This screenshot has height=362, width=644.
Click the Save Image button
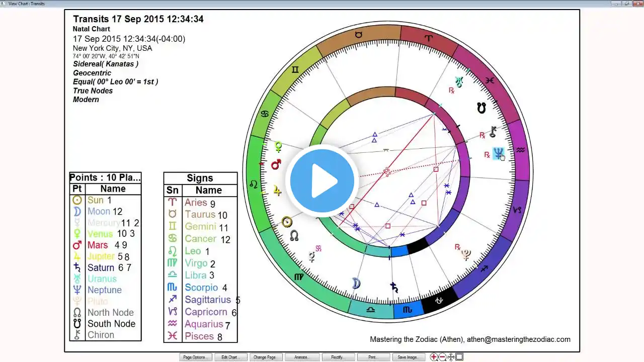(x=409, y=357)
